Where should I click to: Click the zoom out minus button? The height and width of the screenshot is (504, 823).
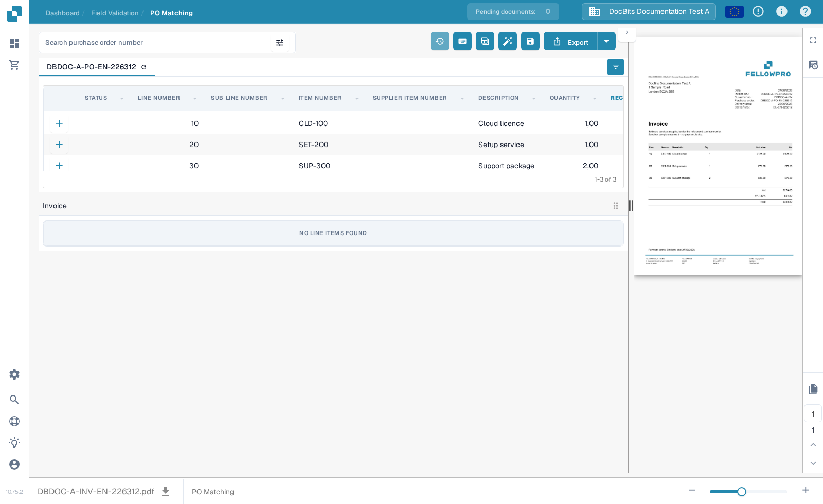(692, 490)
